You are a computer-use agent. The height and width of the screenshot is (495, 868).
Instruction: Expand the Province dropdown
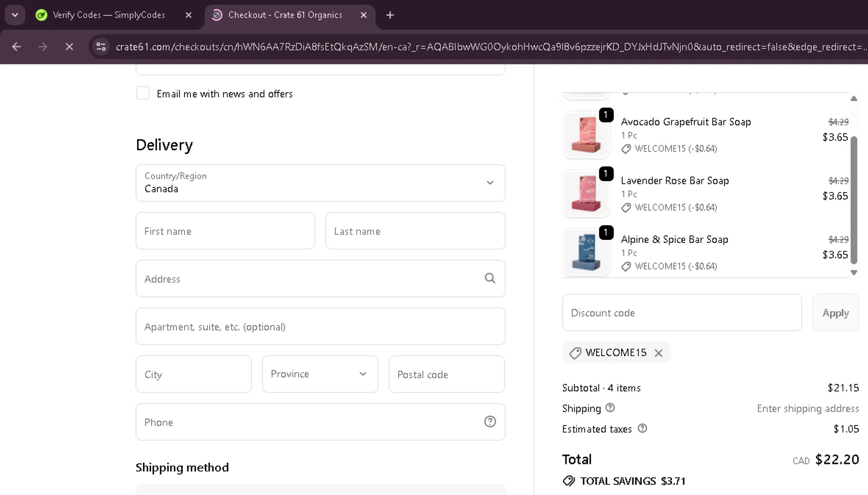pyautogui.click(x=320, y=374)
